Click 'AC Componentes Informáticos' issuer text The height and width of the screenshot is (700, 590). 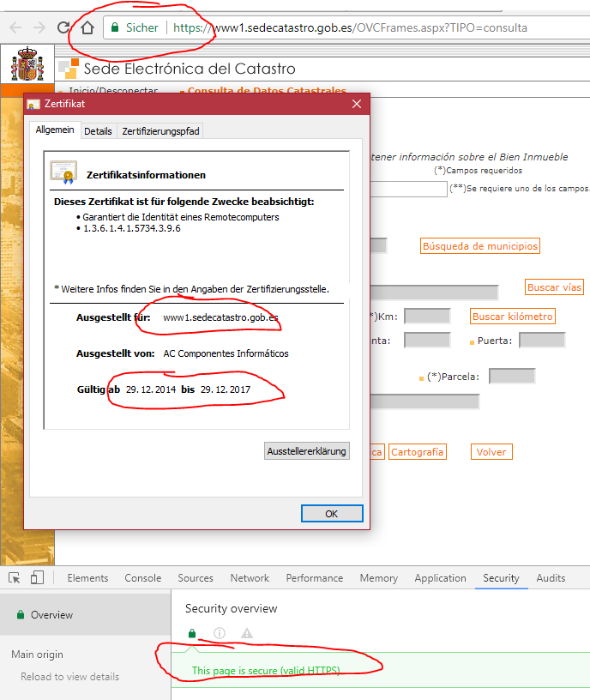pyautogui.click(x=226, y=353)
